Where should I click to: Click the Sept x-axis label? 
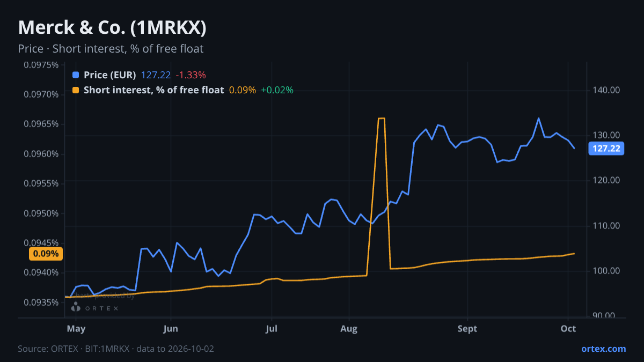pyautogui.click(x=467, y=328)
